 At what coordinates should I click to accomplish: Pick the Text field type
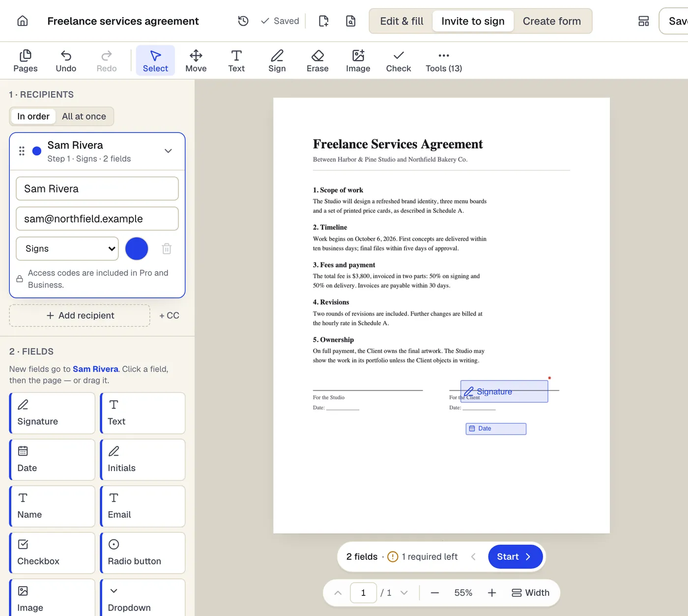click(143, 413)
